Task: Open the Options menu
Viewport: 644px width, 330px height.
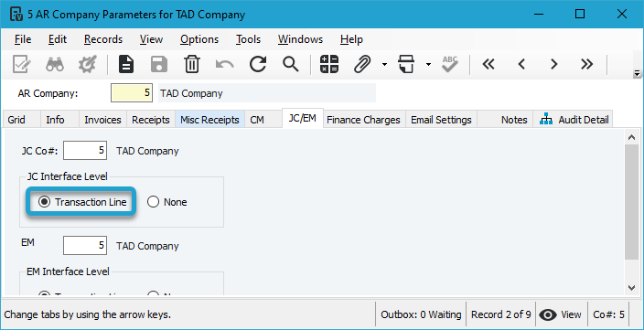Action: pos(199,39)
